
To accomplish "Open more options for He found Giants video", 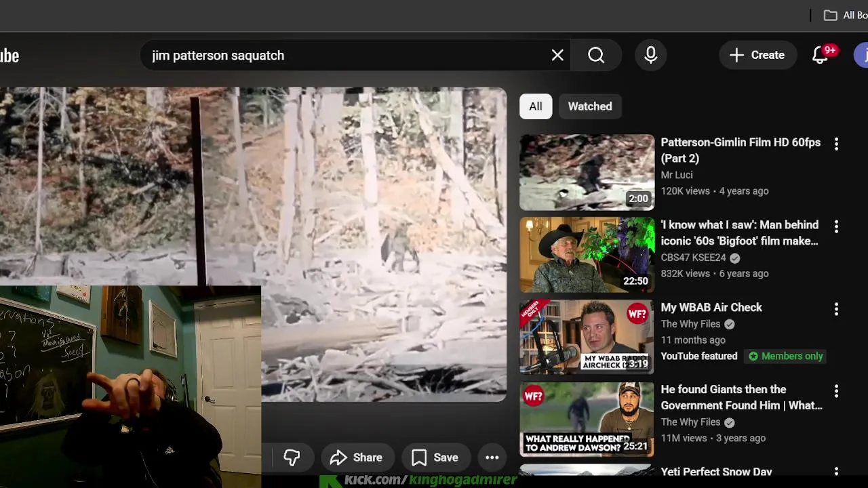I will pos(836,391).
